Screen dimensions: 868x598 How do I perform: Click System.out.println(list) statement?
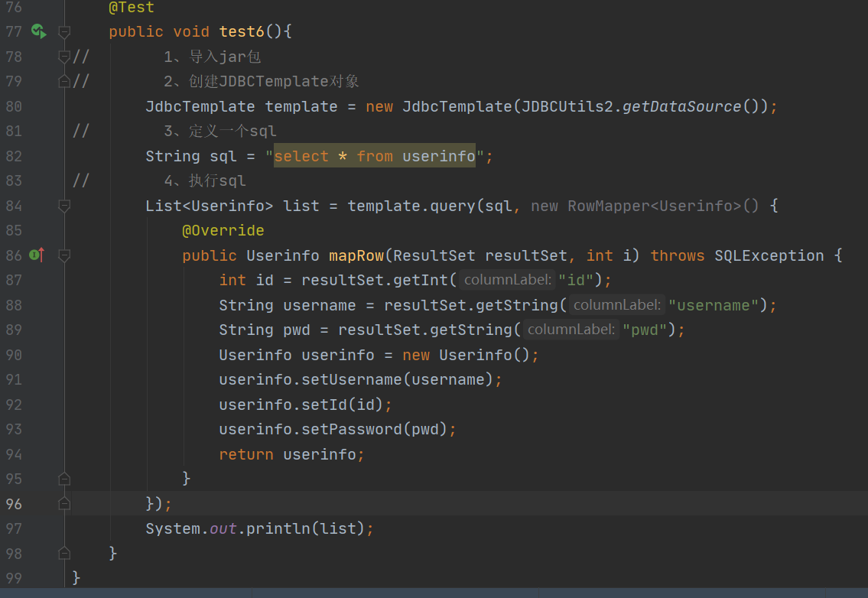click(x=259, y=528)
